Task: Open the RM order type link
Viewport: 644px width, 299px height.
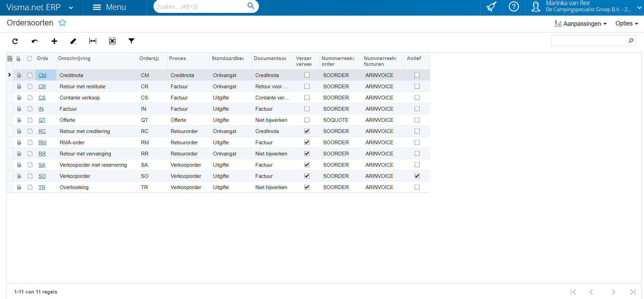Action: coord(42,142)
